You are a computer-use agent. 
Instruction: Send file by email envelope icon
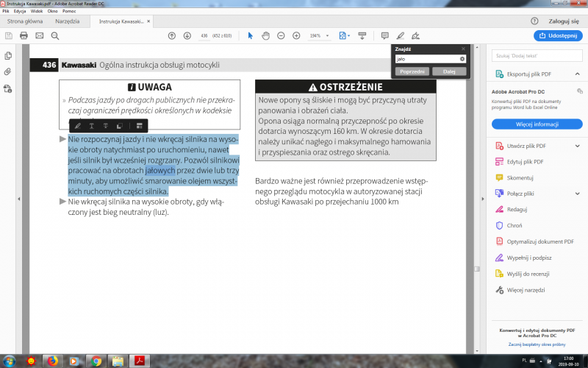[40, 35]
